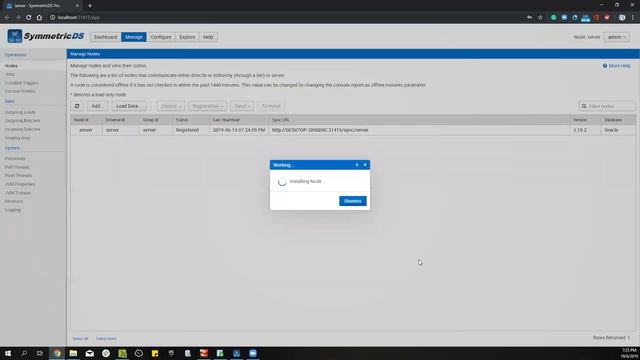
Task: Open the Configure tab
Action: 161,37
